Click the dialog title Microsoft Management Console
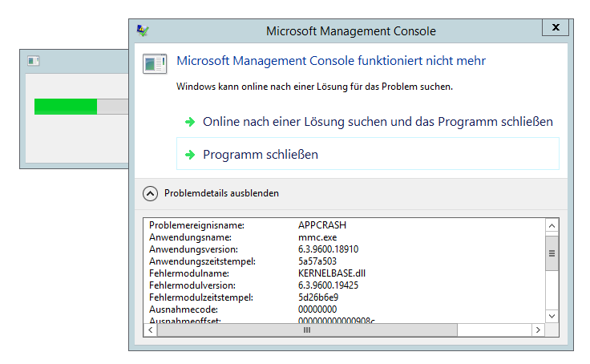The height and width of the screenshot is (364, 590). [351, 30]
